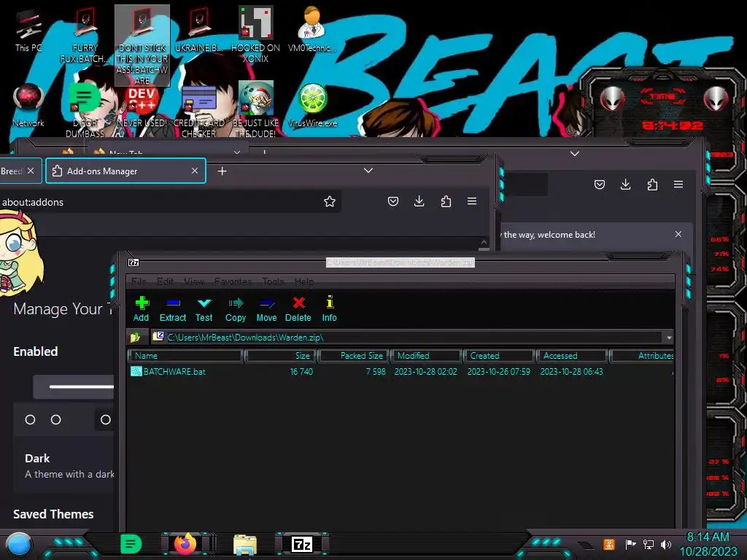Switch to Add-ons Manager tab
Screen dimensions: 747x560
click(125, 171)
